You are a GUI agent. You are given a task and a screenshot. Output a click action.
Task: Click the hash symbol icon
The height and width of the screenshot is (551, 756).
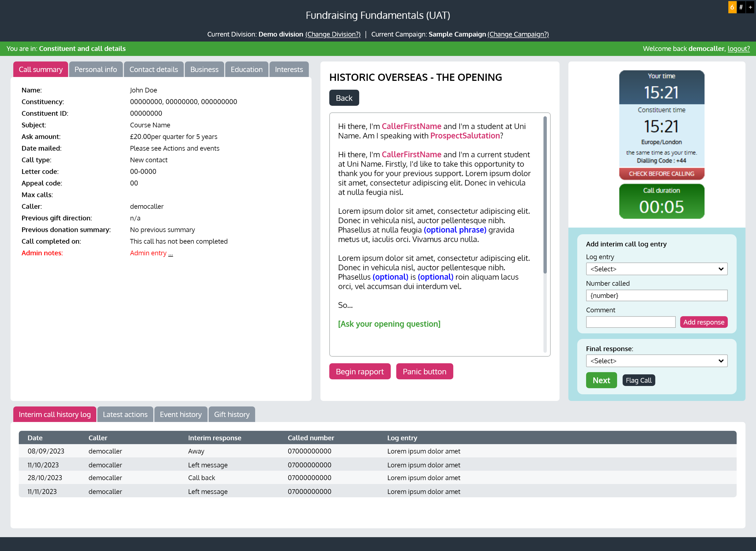[741, 7]
